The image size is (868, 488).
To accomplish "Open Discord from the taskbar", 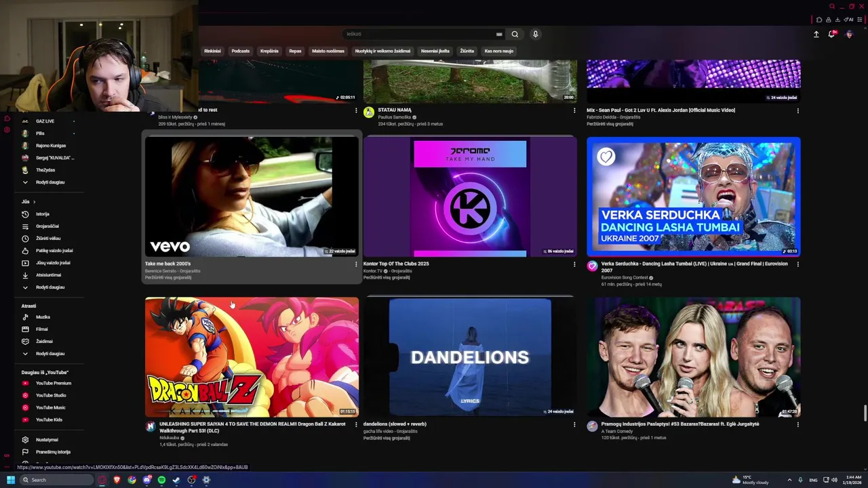I will [x=146, y=480].
